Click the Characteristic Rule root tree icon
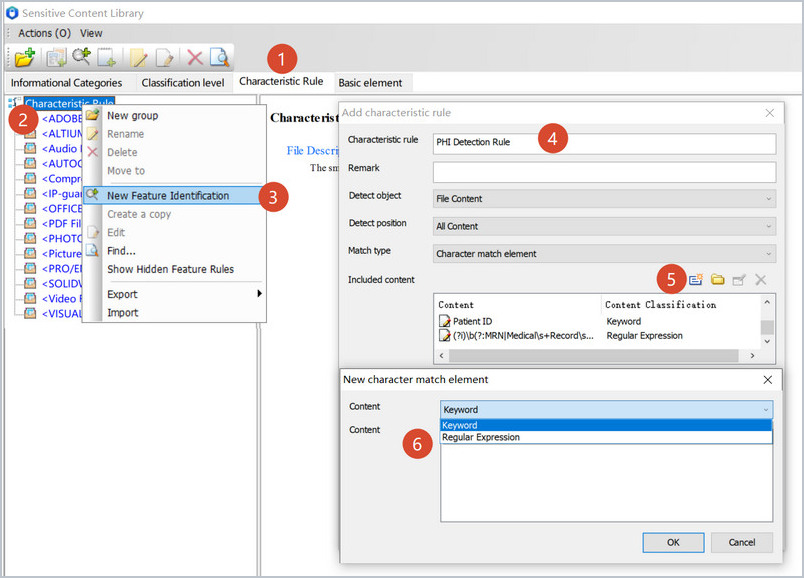Image resolution: width=804 pixels, height=578 pixels. (15, 103)
